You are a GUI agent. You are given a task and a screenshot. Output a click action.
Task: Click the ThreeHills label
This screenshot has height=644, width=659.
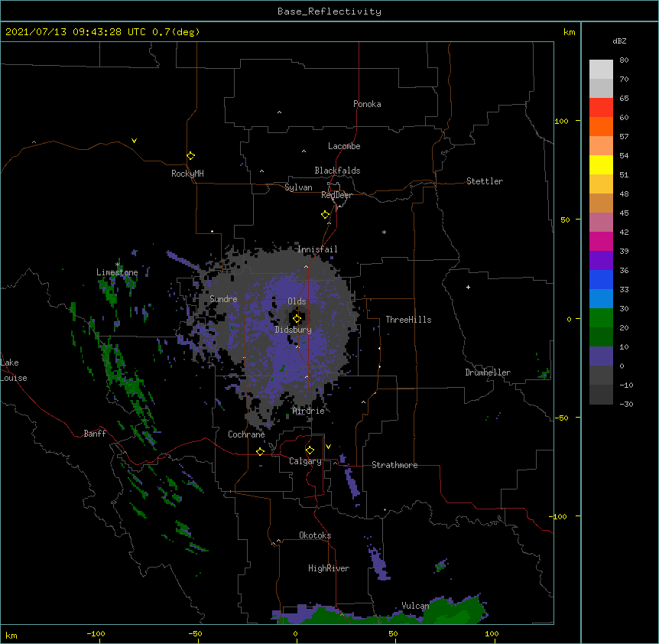pyautogui.click(x=408, y=320)
